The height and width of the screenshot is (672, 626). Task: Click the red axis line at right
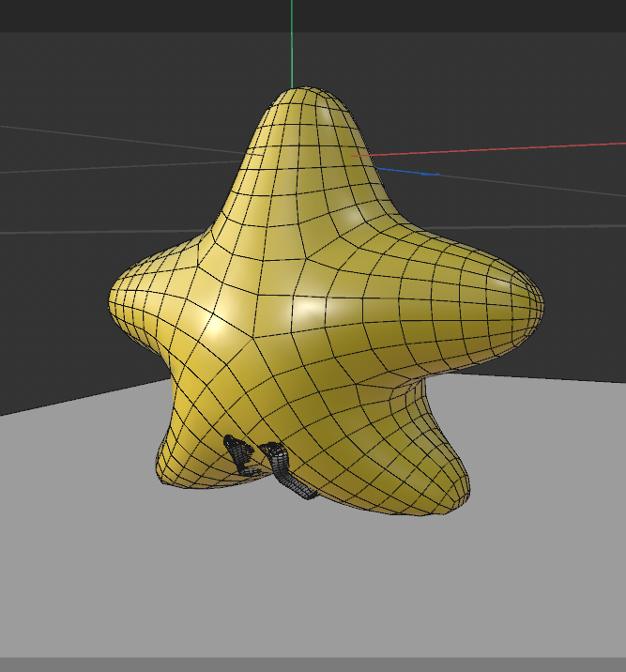coord(526,148)
